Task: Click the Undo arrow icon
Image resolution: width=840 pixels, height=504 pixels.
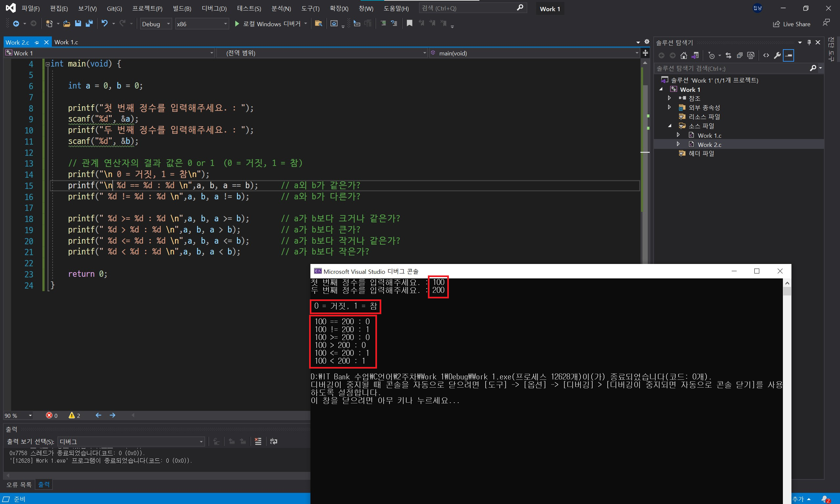Action: (104, 23)
